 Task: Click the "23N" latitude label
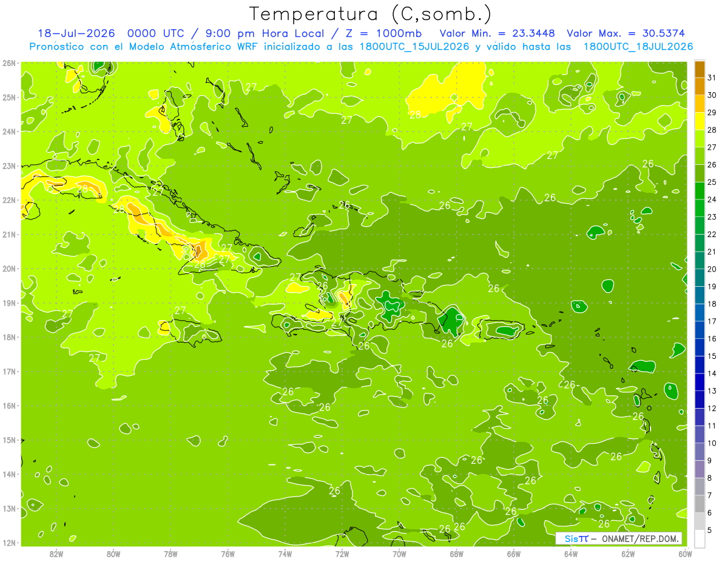click(x=9, y=166)
